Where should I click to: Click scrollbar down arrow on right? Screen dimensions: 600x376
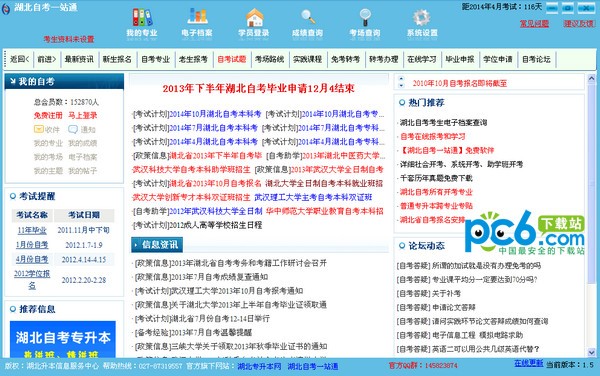[x=591, y=352]
